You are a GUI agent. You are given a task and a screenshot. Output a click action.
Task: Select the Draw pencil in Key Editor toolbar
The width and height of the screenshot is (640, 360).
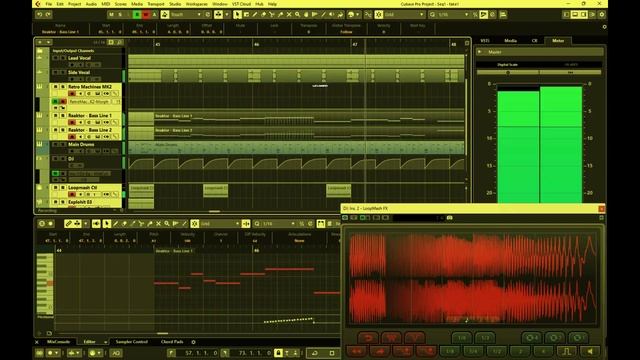(x=116, y=224)
